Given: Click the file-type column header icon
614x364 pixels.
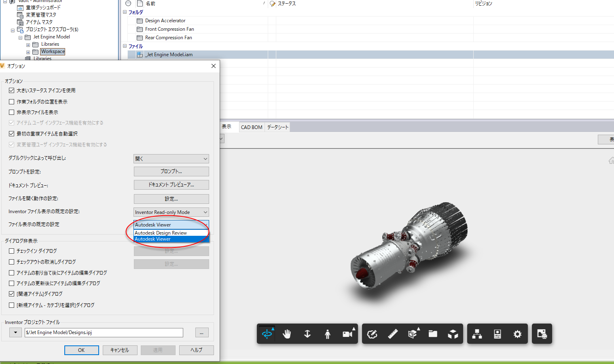Looking at the screenshot, I should pyautogui.click(x=140, y=3).
